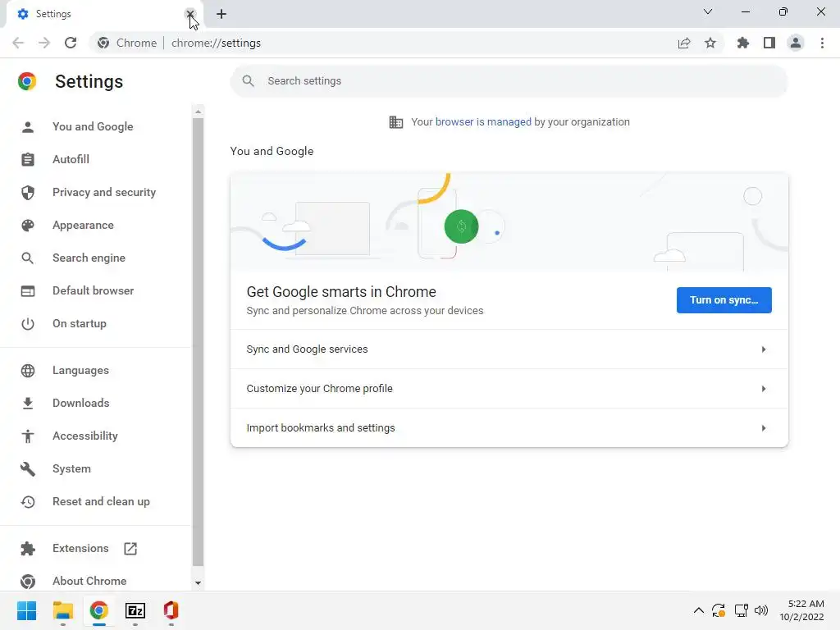Click the sidebar scrollbar thumb

click(198, 342)
